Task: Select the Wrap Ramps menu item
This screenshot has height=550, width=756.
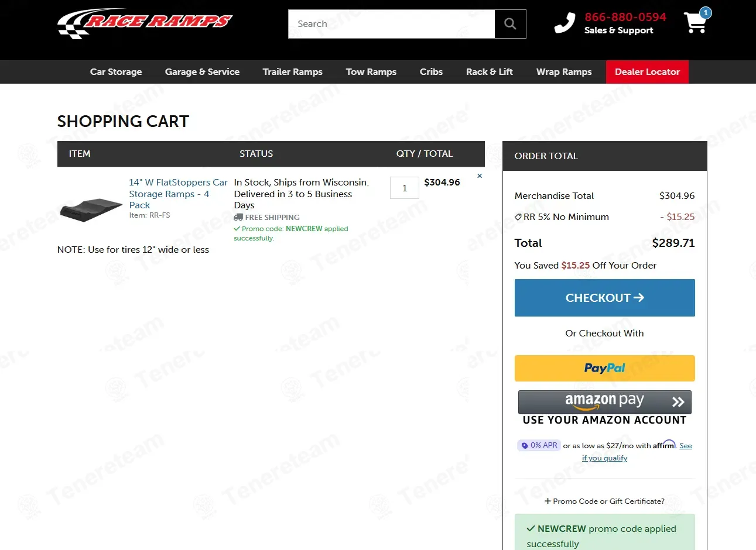Action: tap(563, 72)
